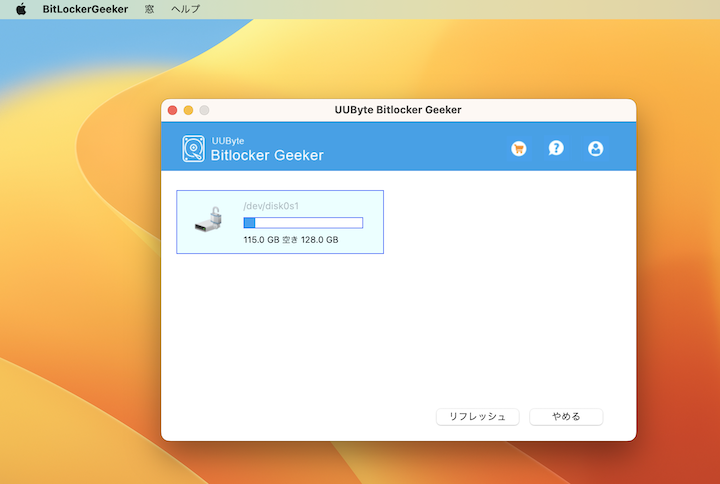Open the help question mark icon
Image resolution: width=720 pixels, height=484 pixels.
click(556, 148)
